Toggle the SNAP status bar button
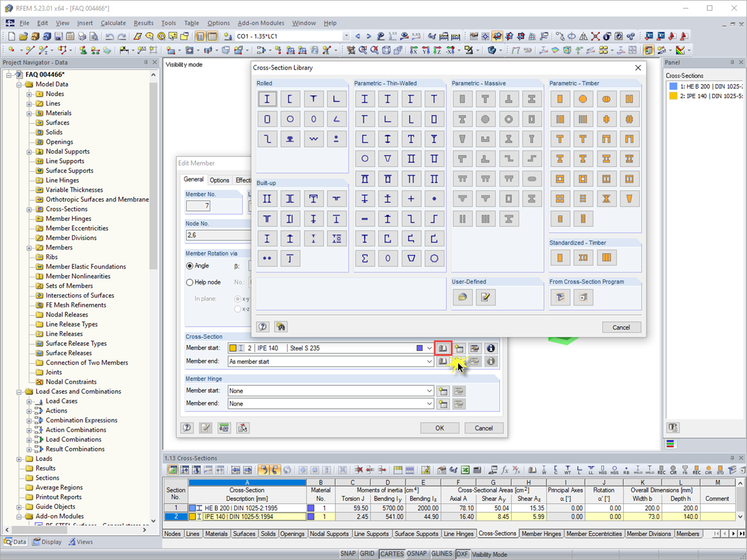The width and height of the screenshot is (747, 560). tap(348, 554)
